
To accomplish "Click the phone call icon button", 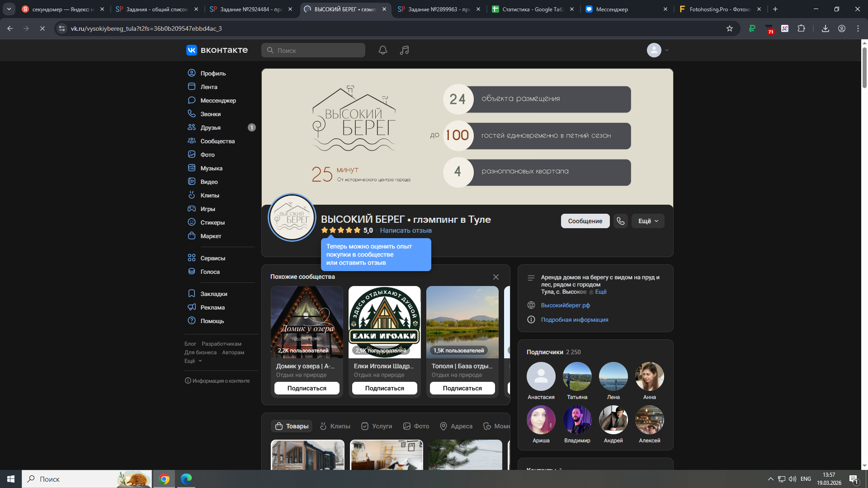I will (x=620, y=221).
